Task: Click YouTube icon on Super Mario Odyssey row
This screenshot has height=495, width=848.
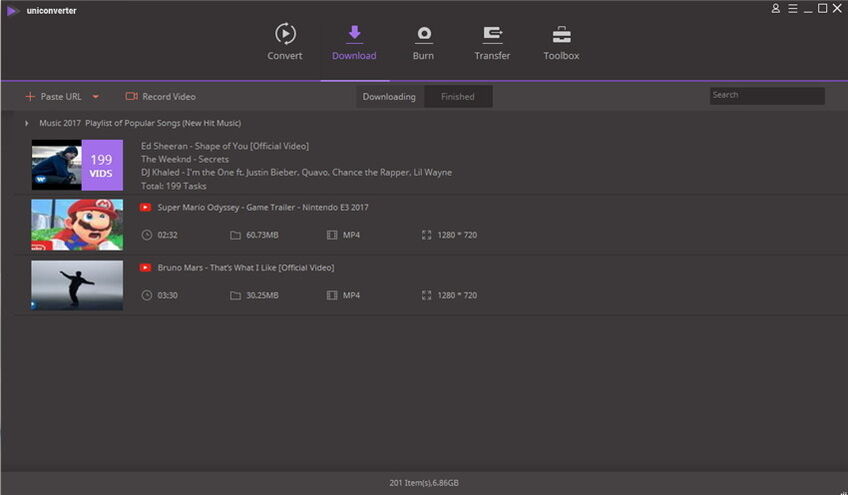Action: click(x=145, y=207)
